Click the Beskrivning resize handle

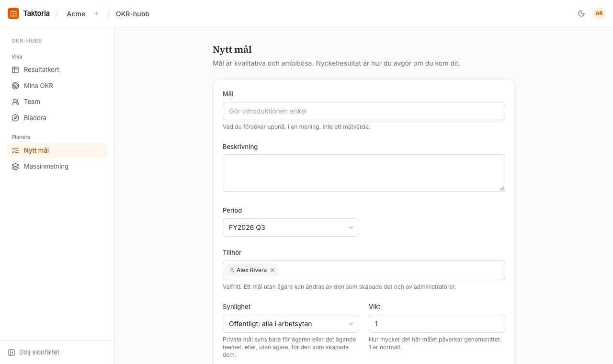[502, 188]
